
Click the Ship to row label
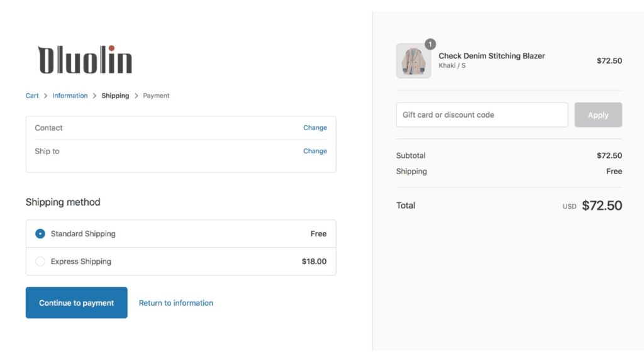[x=47, y=151]
